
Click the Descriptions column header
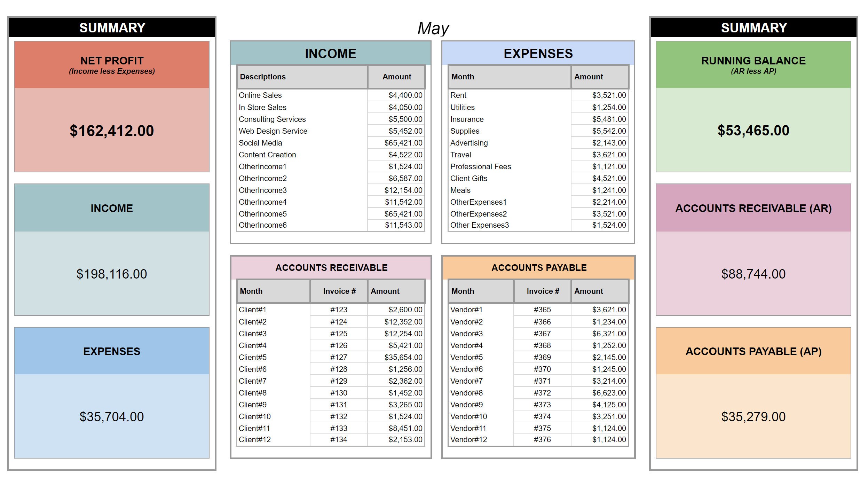click(263, 77)
